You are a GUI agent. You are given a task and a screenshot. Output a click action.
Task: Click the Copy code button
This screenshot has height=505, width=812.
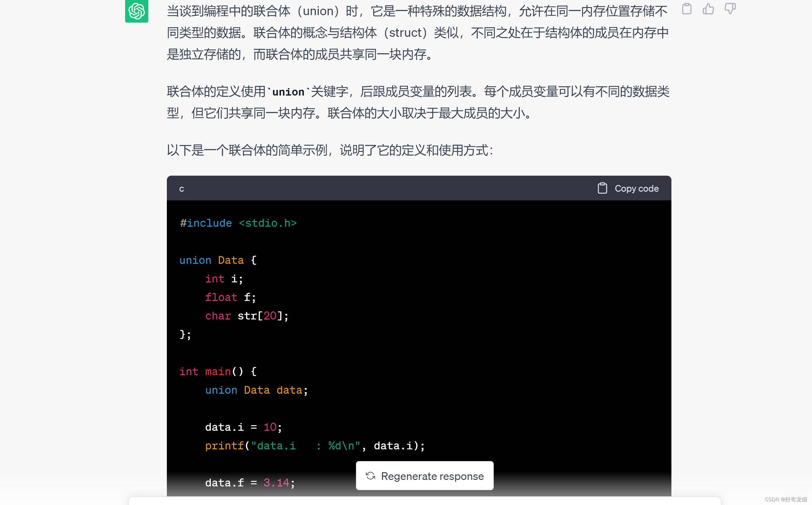[x=628, y=188]
